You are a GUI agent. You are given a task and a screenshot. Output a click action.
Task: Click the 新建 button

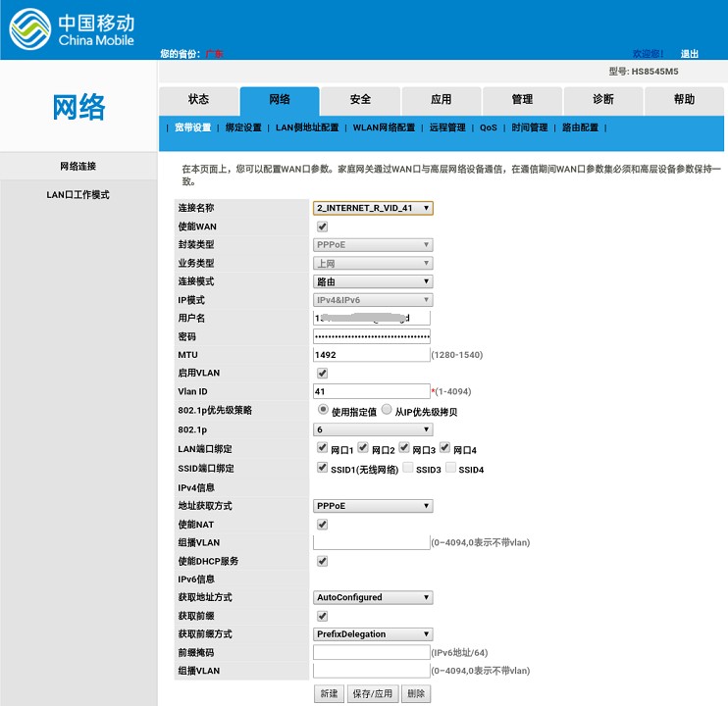[x=330, y=693]
